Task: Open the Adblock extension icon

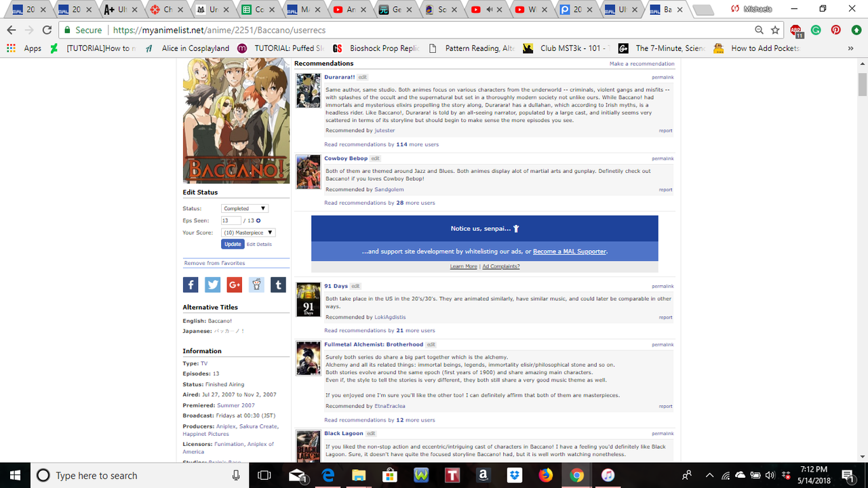Action: [797, 30]
